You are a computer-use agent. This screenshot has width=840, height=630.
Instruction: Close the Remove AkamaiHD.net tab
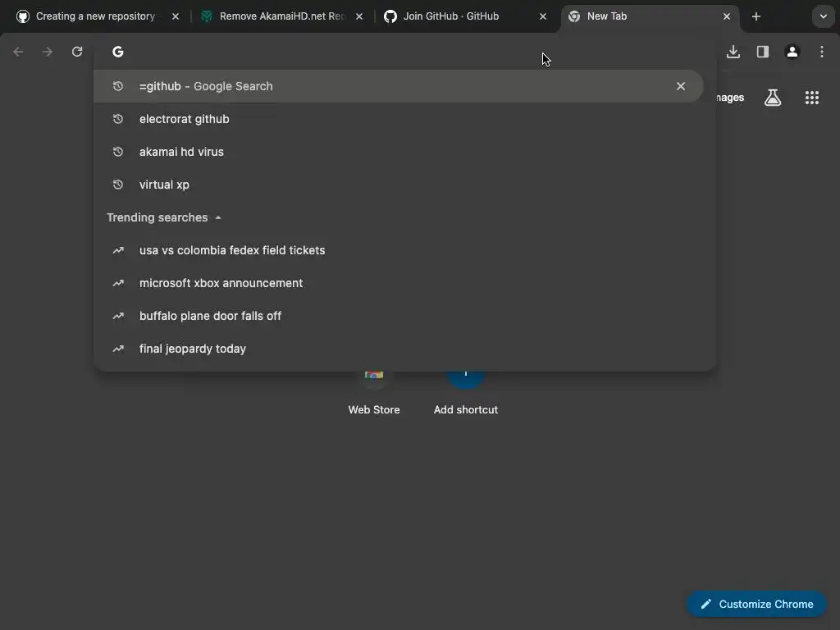tap(359, 16)
